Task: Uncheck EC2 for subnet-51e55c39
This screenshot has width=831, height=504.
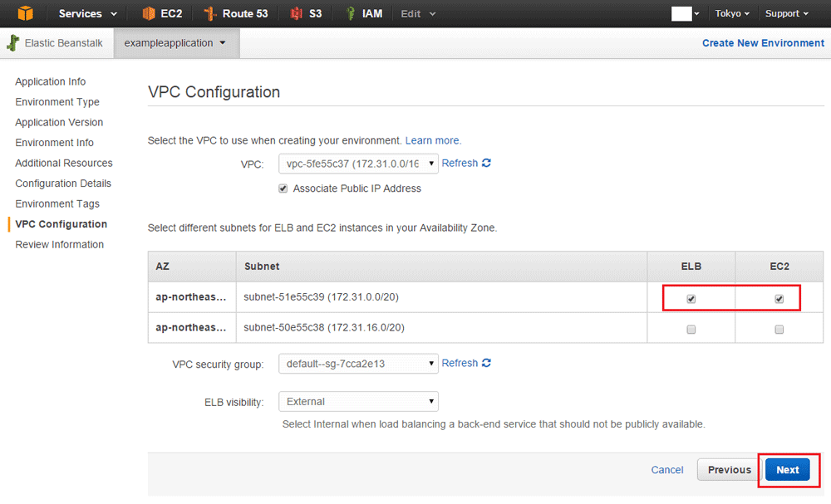Action: 779,299
